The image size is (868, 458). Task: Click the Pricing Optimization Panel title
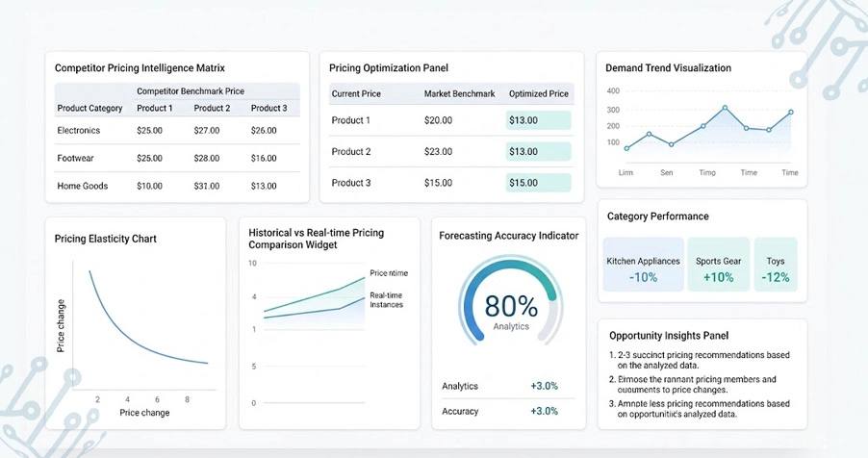pos(389,68)
